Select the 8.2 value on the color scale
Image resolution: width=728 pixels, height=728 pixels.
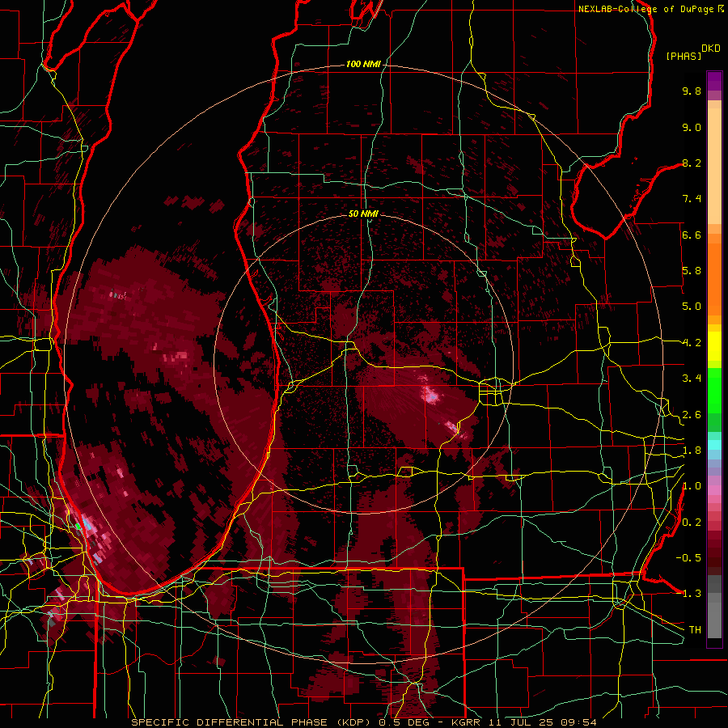pyautogui.click(x=692, y=163)
